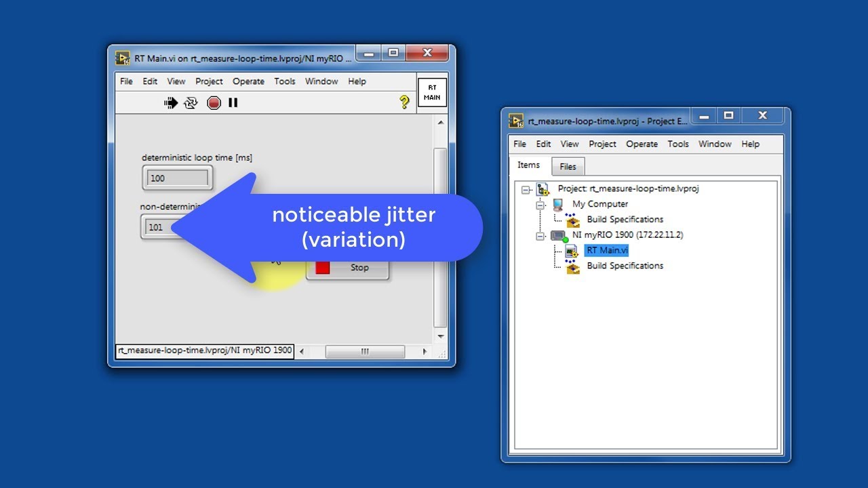Open Operate menu in Project Explorer
This screenshot has width=868, height=488.
point(642,144)
